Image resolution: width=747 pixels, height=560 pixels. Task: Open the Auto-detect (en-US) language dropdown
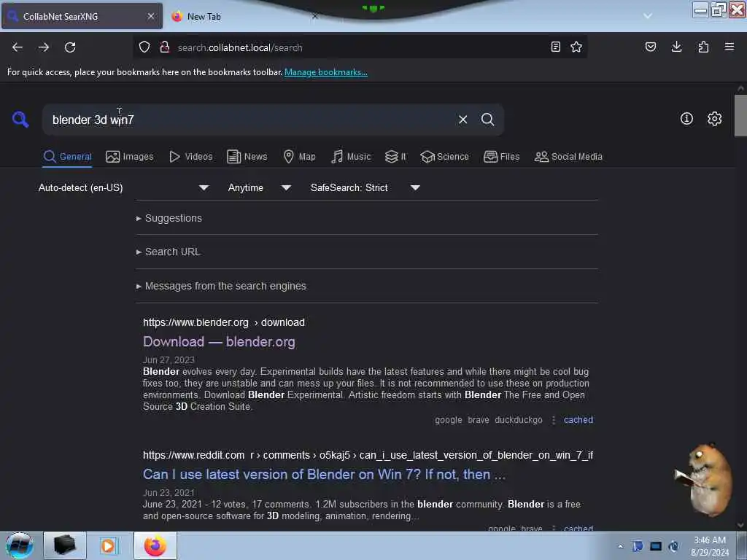click(123, 187)
